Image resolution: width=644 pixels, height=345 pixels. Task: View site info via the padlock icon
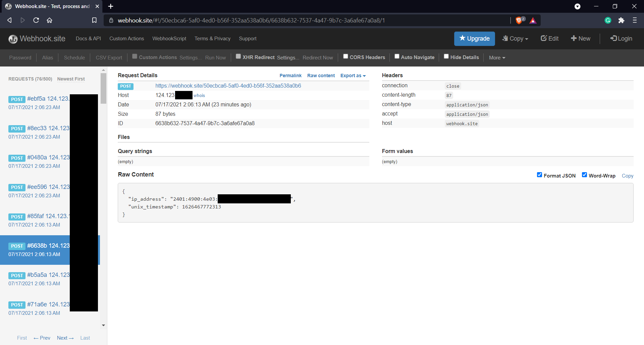click(x=111, y=20)
